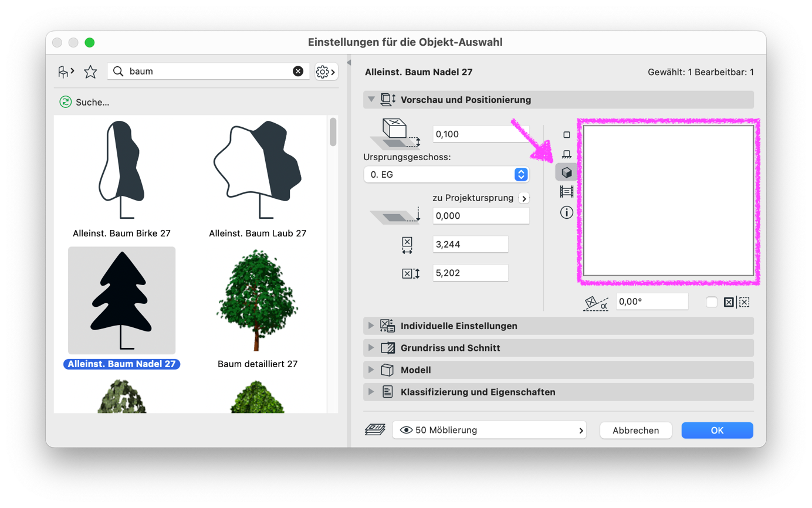The image size is (812, 508).
Task: Click the Suche... label
Action: click(x=93, y=102)
